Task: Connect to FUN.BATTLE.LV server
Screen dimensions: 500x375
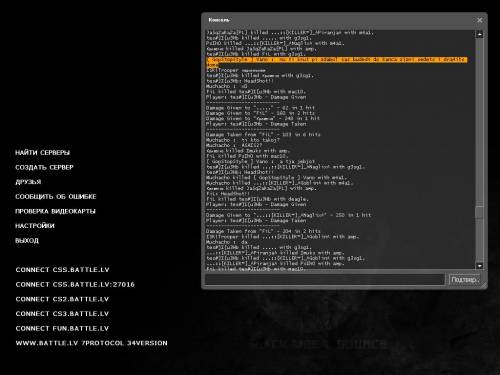Action: pyautogui.click(x=62, y=328)
